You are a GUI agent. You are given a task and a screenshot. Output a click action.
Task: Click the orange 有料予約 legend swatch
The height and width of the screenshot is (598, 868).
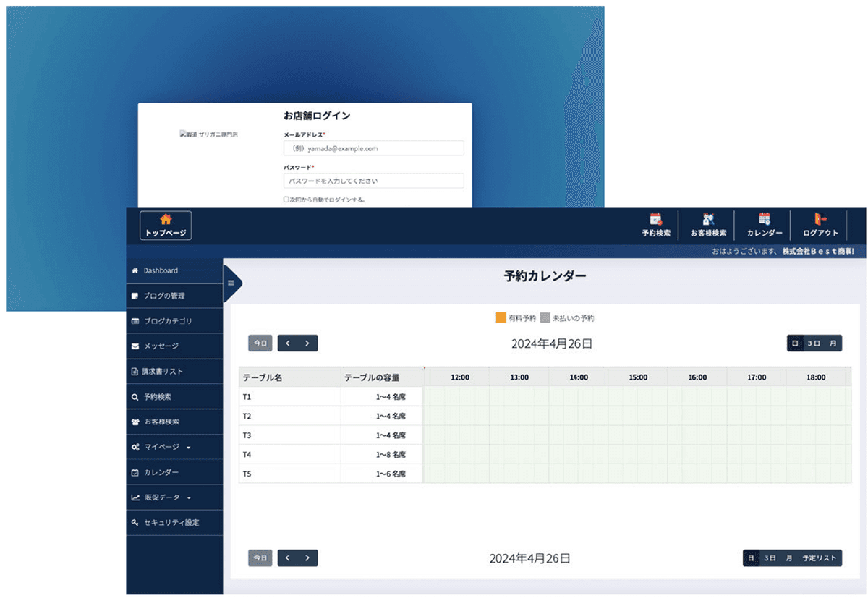coord(501,317)
